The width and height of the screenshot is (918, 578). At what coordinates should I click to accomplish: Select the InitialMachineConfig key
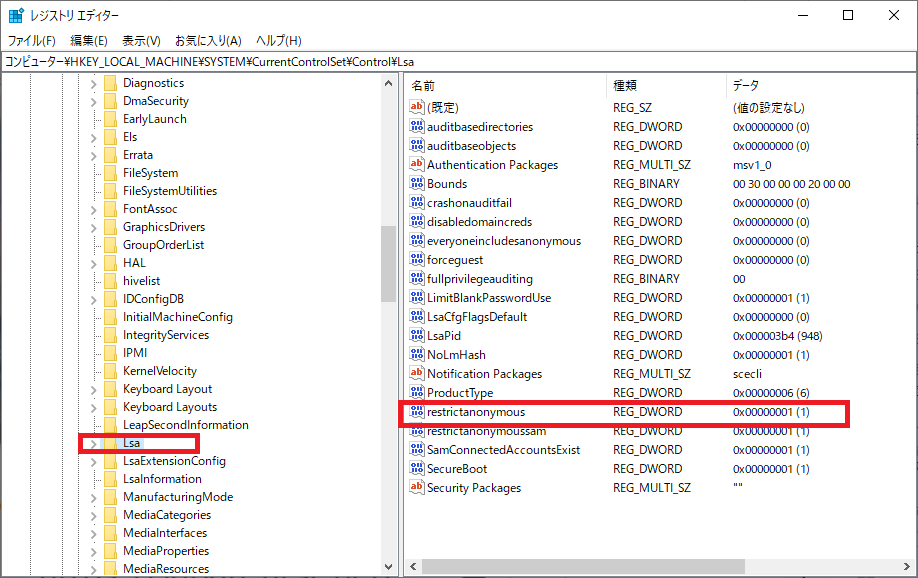177,317
